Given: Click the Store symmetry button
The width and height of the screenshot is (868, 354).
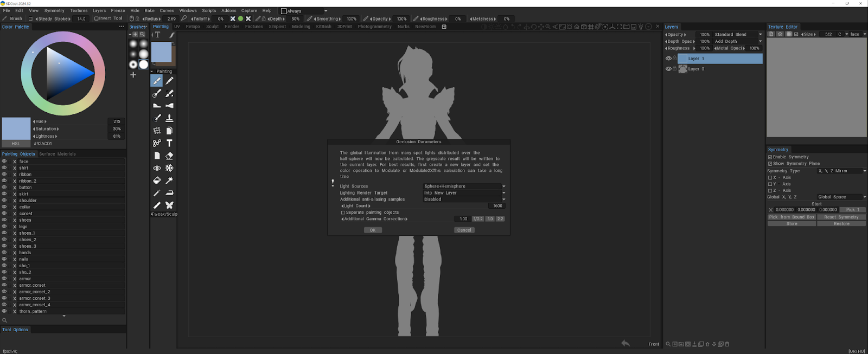Looking at the screenshot, I should click(792, 223).
